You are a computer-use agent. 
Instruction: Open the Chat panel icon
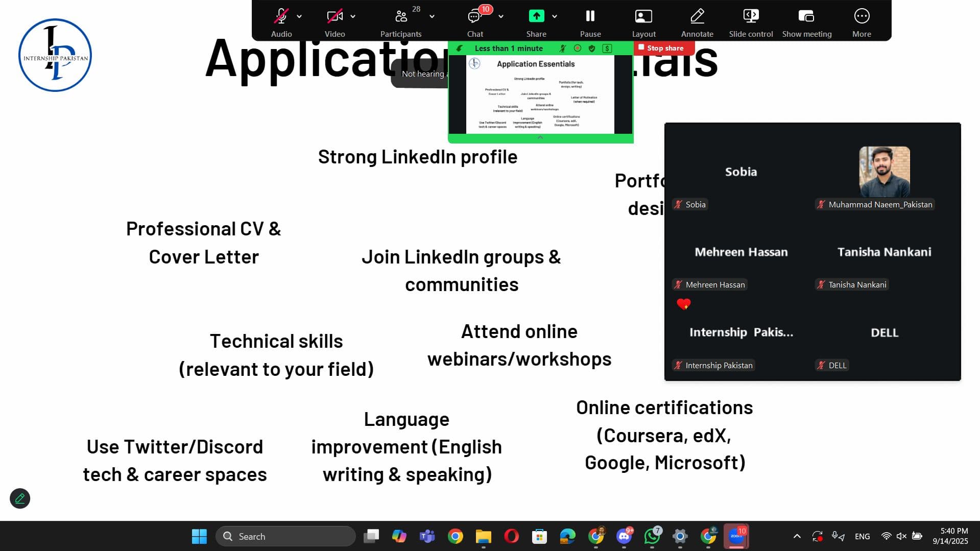(474, 16)
